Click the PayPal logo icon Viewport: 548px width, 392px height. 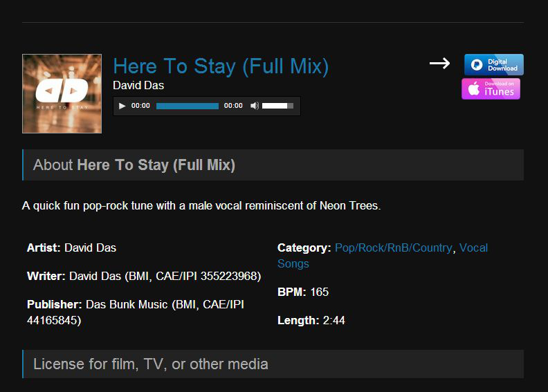click(x=477, y=64)
